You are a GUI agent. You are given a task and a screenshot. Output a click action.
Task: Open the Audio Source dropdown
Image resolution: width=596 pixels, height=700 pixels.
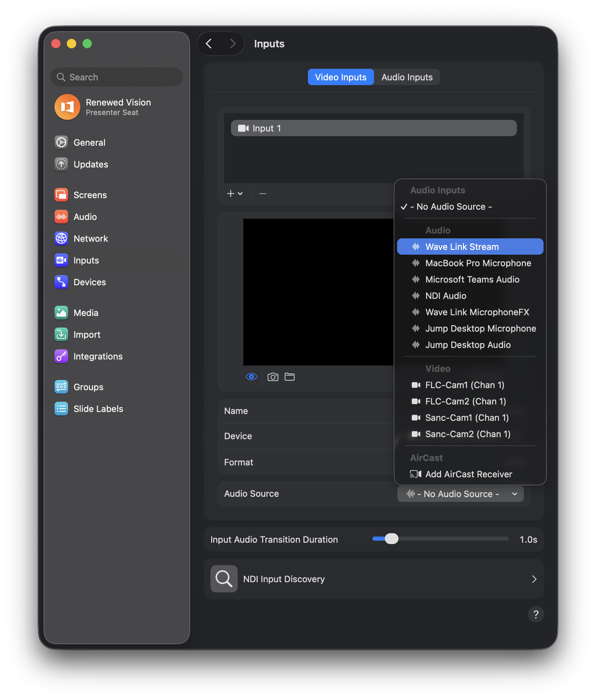coord(460,494)
